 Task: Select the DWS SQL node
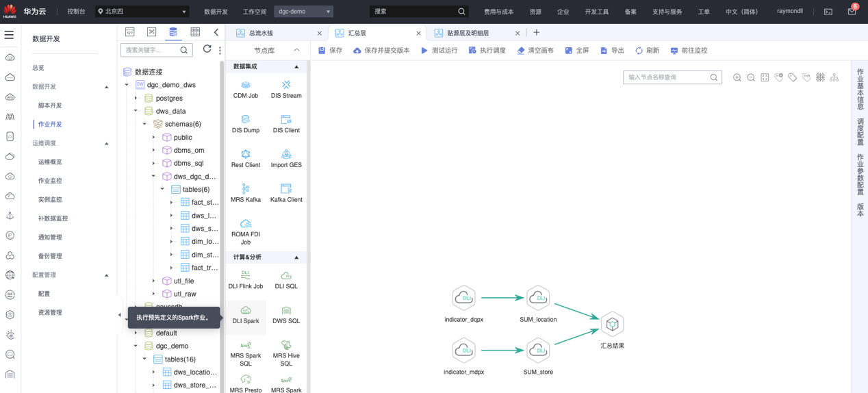coord(286,315)
